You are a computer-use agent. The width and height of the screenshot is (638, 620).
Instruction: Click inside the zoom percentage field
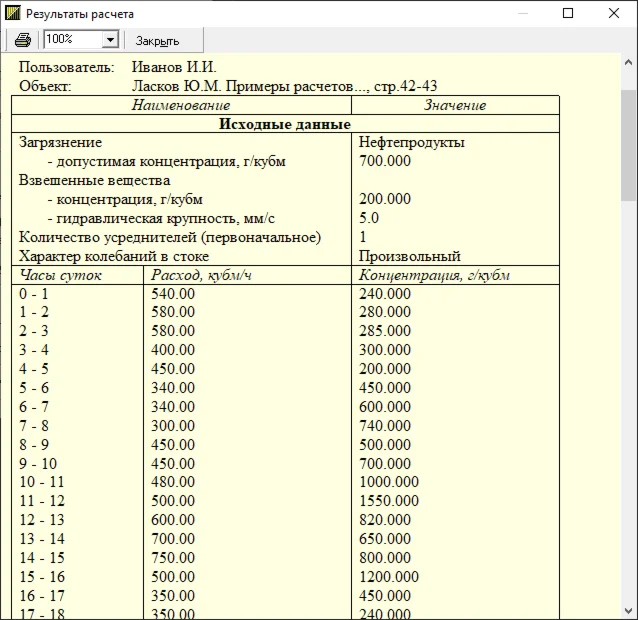(72, 40)
